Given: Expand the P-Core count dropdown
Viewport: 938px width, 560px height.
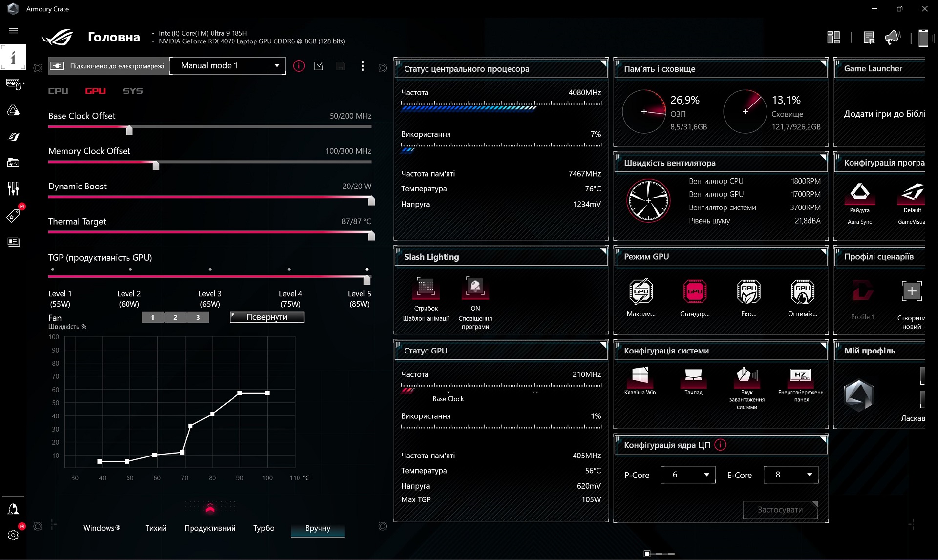Looking at the screenshot, I should pyautogui.click(x=688, y=475).
